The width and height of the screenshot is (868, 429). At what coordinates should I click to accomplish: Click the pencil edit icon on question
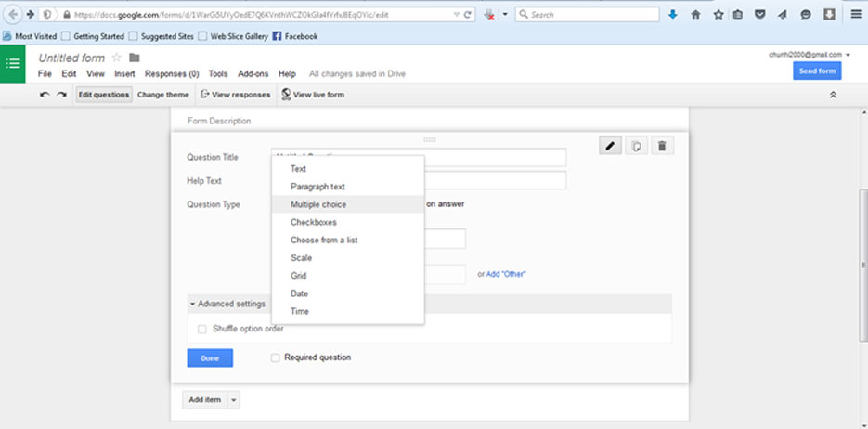[610, 146]
